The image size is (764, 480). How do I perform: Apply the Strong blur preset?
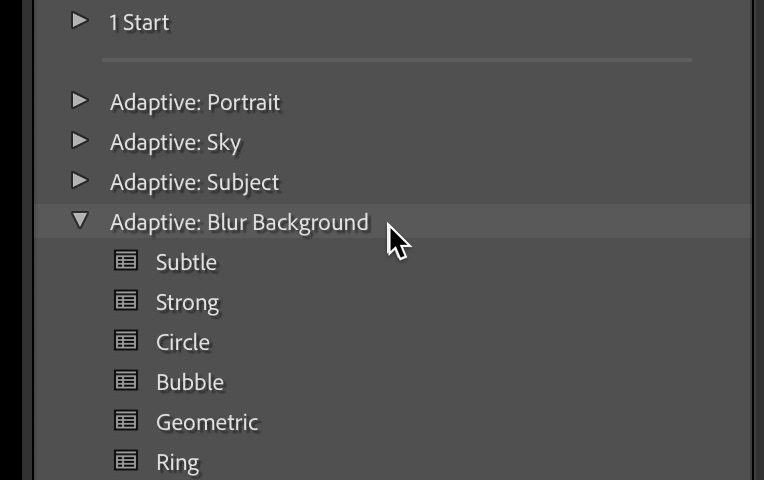point(187,302)
